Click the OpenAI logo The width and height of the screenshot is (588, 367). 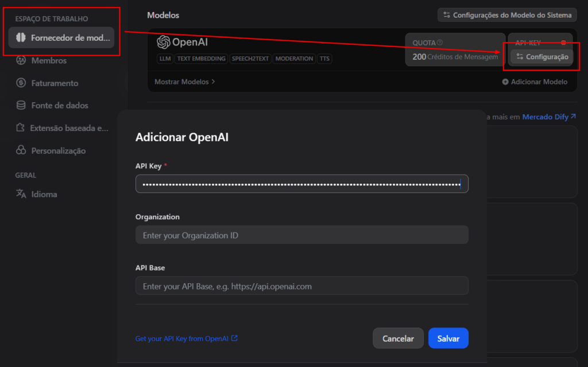(182, 42)
